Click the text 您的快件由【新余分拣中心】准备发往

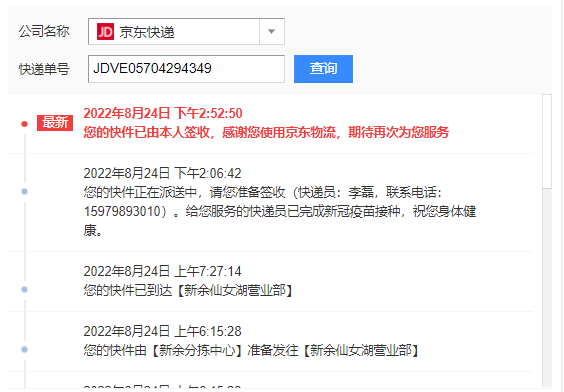[x=191, y=350]
